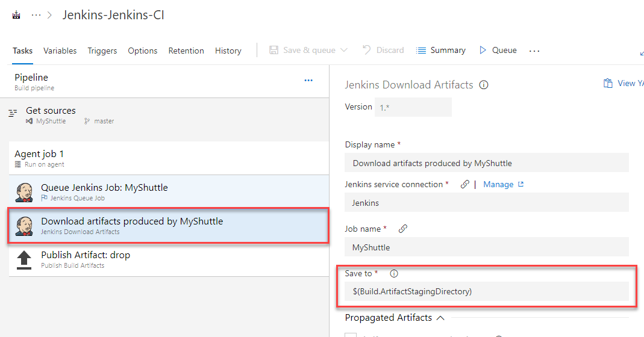
Task: Click link icon beside Jenkins service connection
Action: [x=464, y=184]
